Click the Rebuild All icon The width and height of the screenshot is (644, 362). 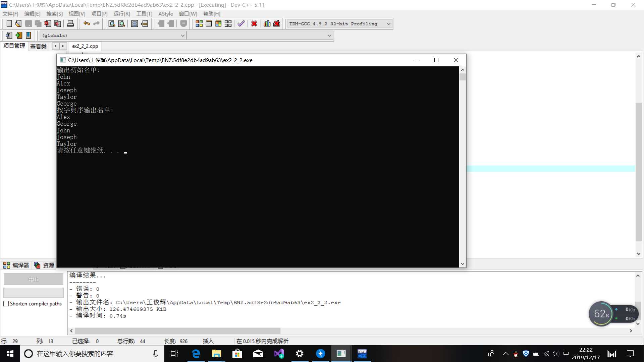pyautogui.click(x=228, y=23)
